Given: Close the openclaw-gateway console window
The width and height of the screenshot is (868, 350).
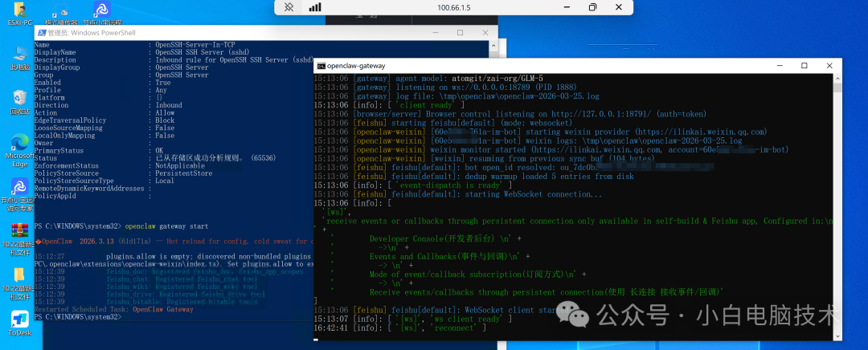Looking at the screenshot, I should point(829,65).
